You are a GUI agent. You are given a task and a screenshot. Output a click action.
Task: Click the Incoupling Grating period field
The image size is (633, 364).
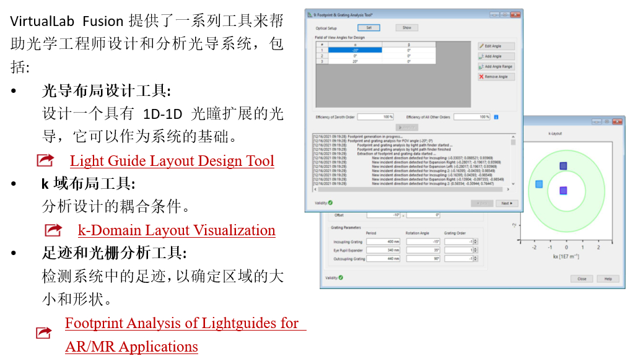pos(383,241)
